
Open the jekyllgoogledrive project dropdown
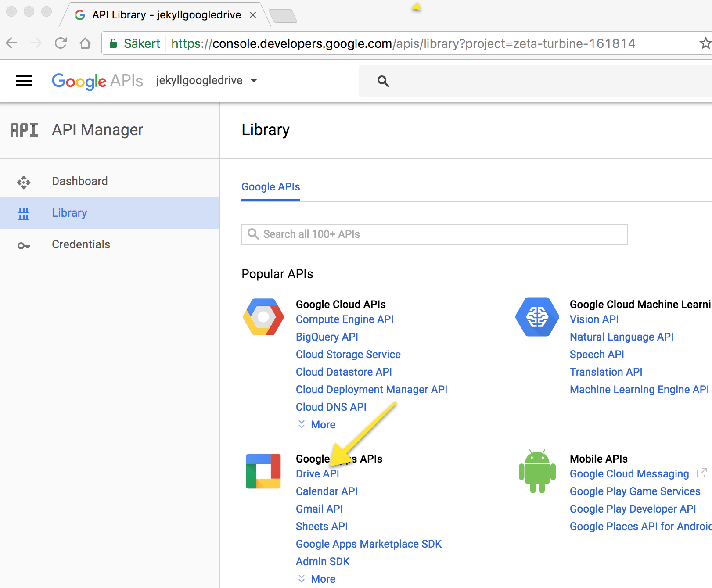tap(206, 80)
